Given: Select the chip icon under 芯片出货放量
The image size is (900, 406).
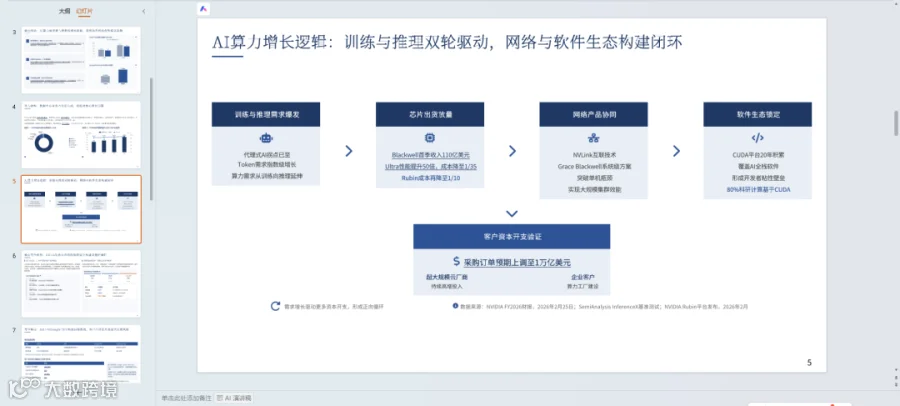Looking at the screenshot, I should coord(429,138).
